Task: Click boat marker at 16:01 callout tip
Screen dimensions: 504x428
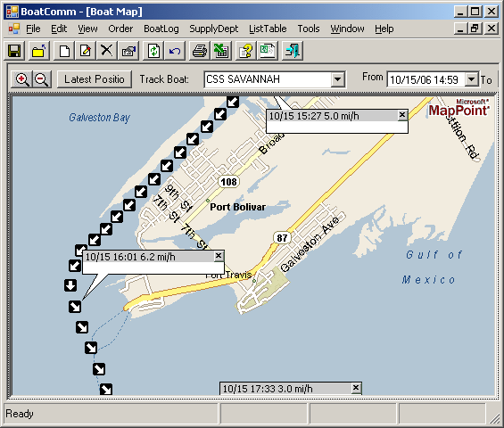Action: [75, 307]
